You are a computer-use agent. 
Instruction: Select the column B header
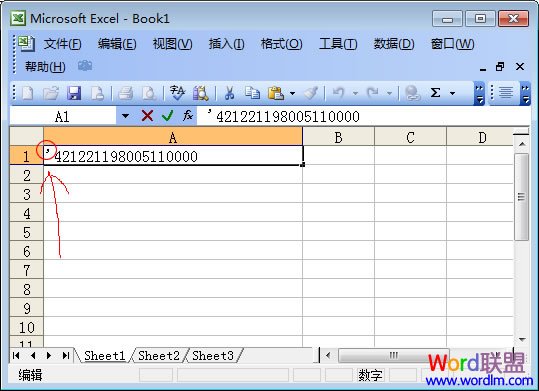tap(339, 137)
